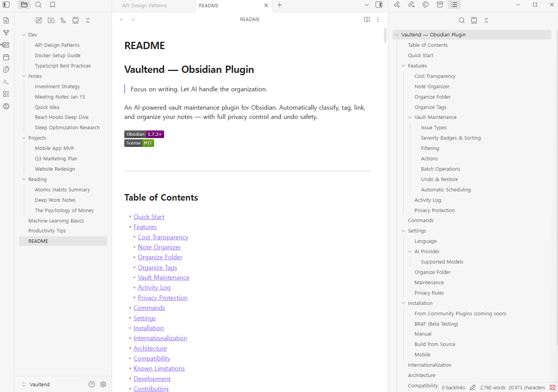The height and width of the screenshot is (392, 558).
Task: Click the smiley face ribbon icon
Action: 6,106
